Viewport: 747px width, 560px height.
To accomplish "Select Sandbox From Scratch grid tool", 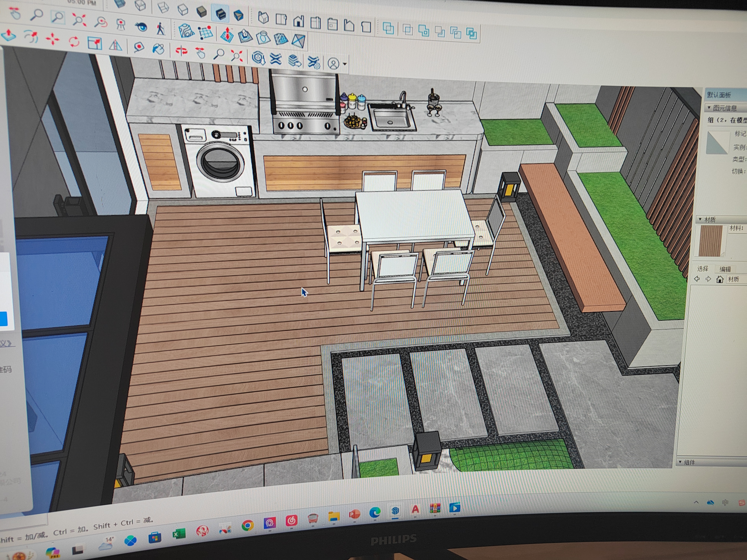I will tap(205, 32).
